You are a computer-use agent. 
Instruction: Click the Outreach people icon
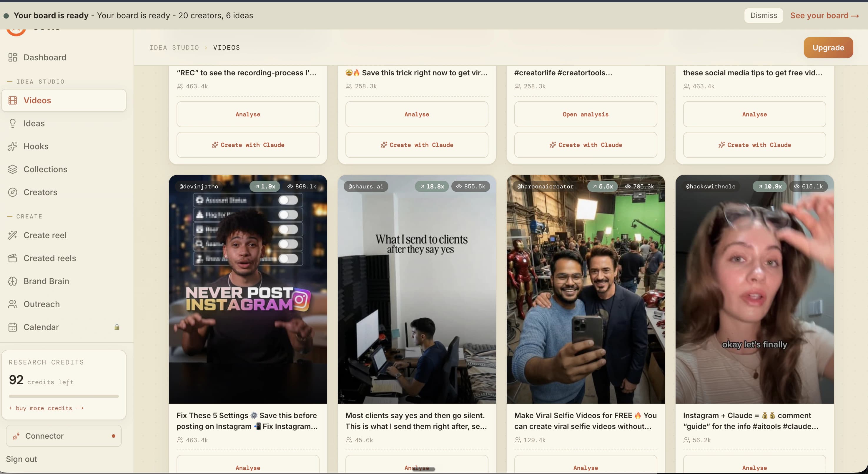point(12,304)
